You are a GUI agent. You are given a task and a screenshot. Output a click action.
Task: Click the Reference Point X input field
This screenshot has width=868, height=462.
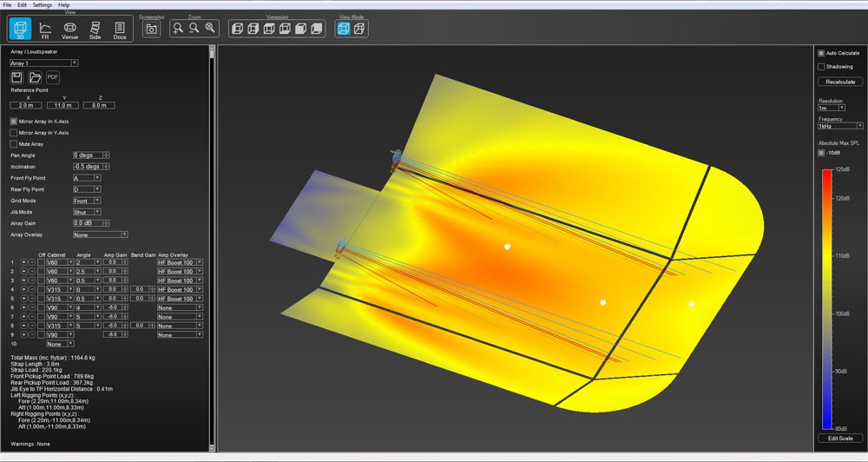pyautogui.click(x=24, y=105)
